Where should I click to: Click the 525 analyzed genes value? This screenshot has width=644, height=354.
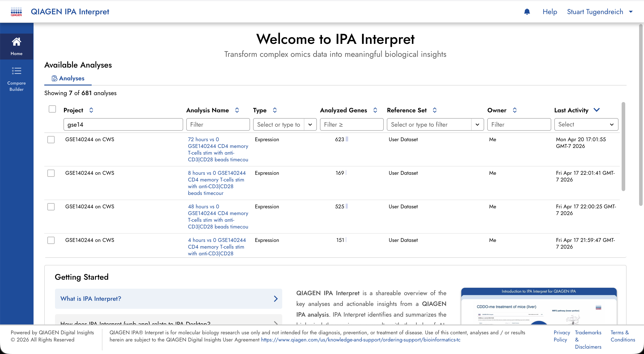339,206
